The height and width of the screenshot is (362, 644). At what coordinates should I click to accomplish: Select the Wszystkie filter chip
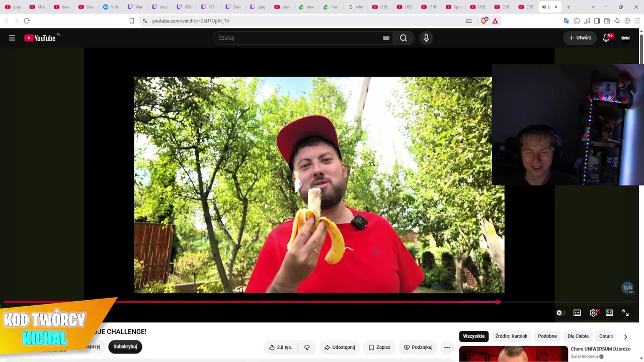[474, 336]
